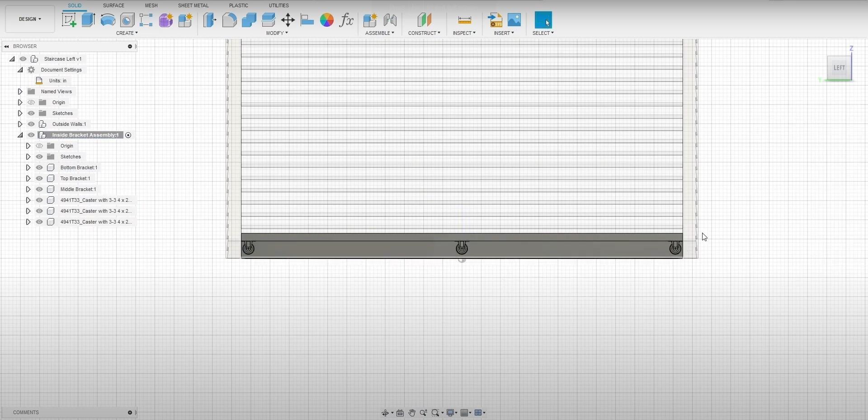Choose the Construct plane tool
The width and height of the screenshot is (868, 420).
[424, 20]
